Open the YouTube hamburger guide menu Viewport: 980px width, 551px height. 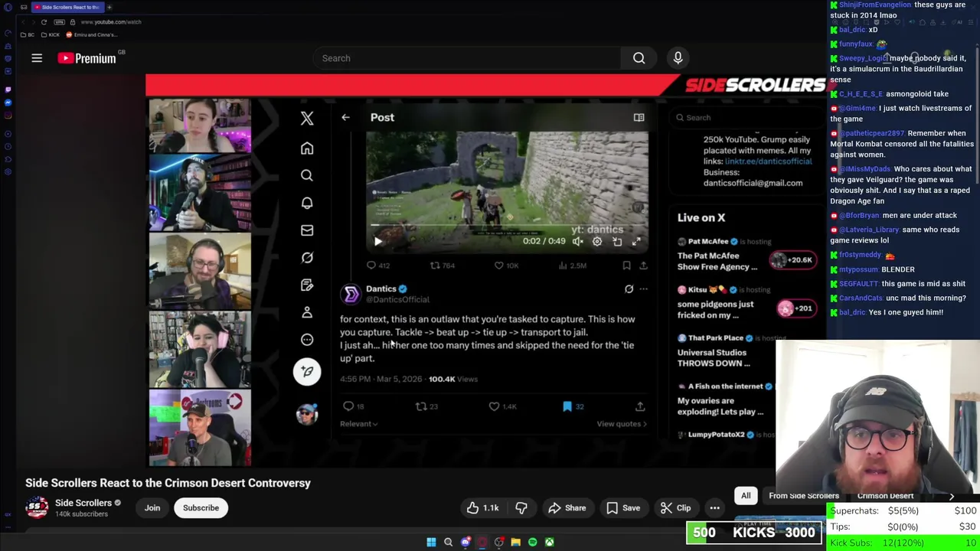coord(37,58)
